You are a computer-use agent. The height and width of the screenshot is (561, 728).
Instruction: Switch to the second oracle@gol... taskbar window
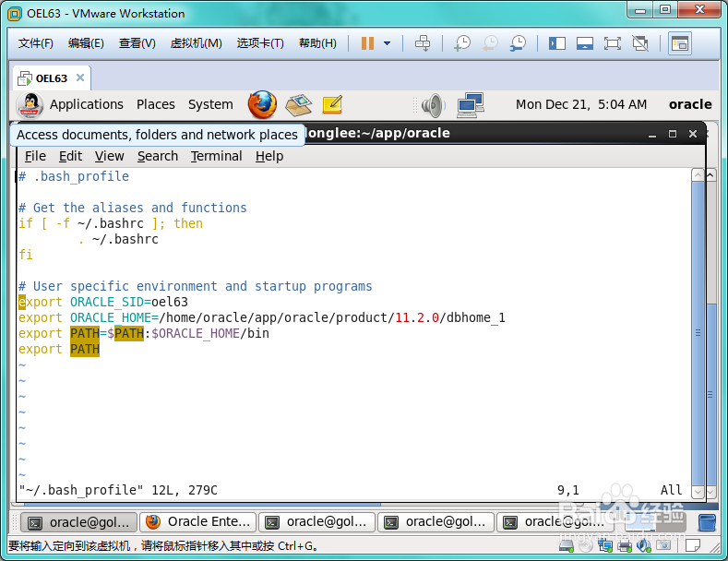(x=317, y=522)
